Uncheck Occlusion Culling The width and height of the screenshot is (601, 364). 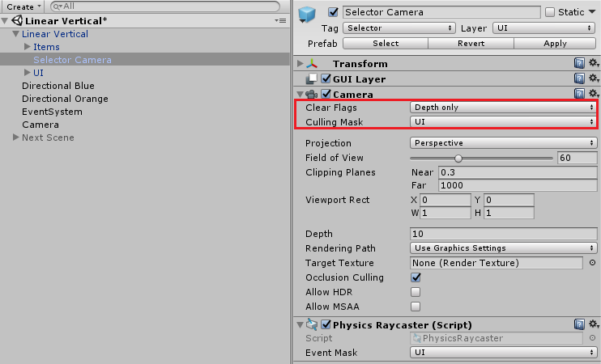click(416, 277)
